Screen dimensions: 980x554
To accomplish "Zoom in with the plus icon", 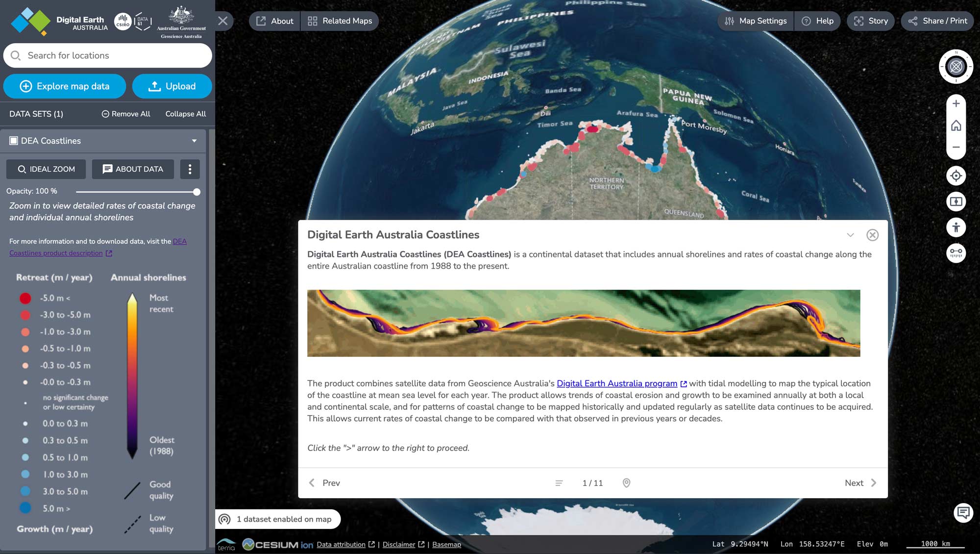I will pyautogui.click(x=955, y=103).
